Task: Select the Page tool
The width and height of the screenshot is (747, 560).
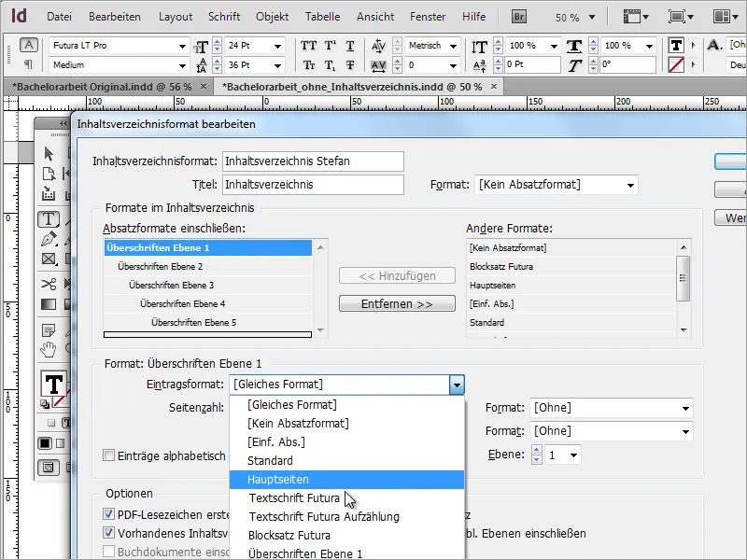Action: [x=49, y=175]
